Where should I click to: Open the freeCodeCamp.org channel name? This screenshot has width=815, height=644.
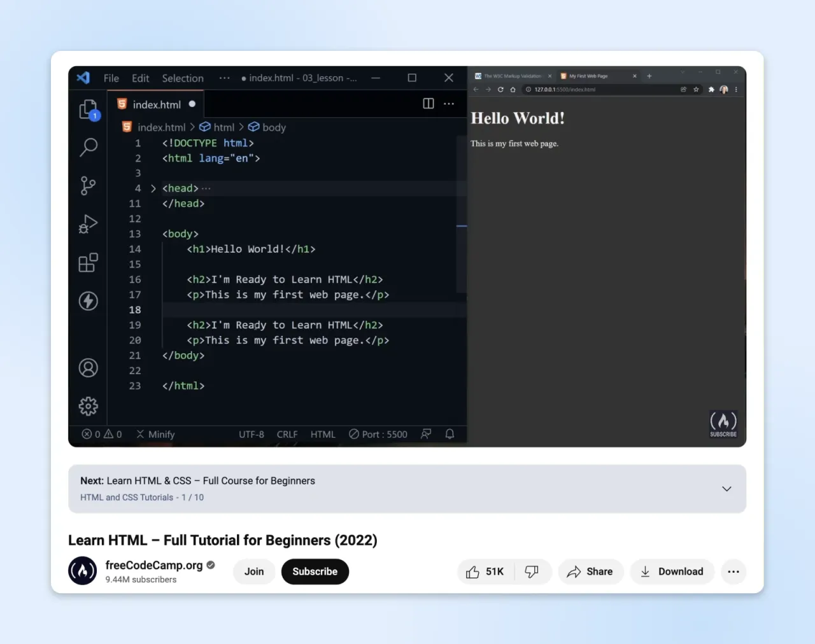tap(154, 565)
